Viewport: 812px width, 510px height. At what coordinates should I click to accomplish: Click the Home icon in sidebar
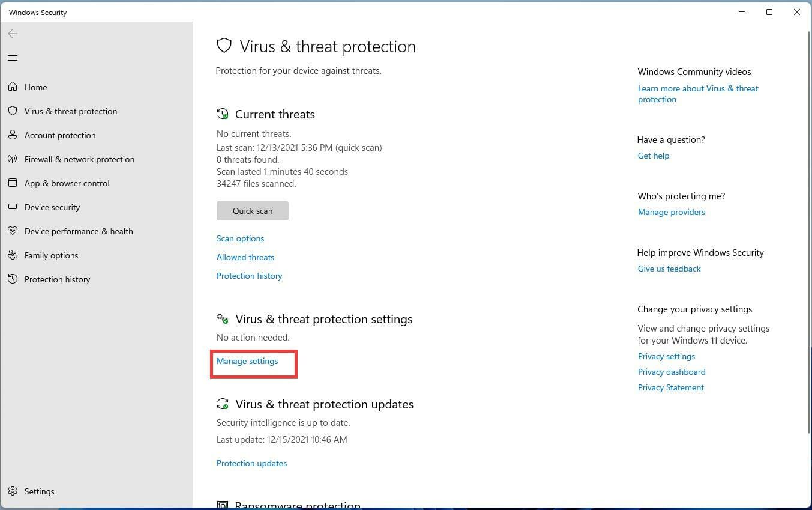click(x=13, y=87)
